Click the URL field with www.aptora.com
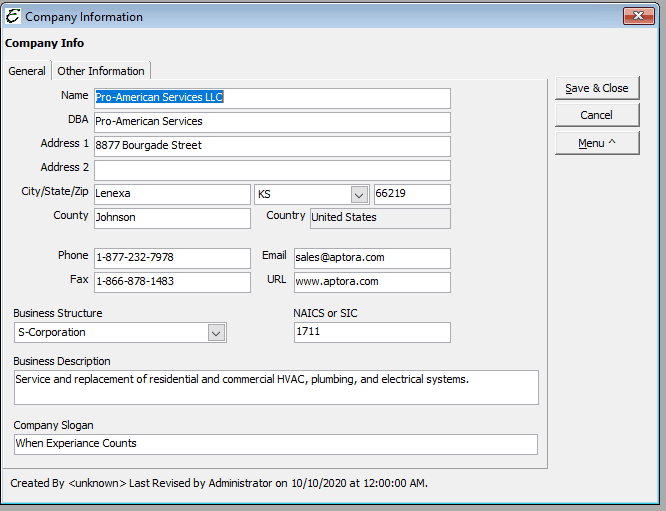This screenshot has height=511, width=666. pos(372,282)
